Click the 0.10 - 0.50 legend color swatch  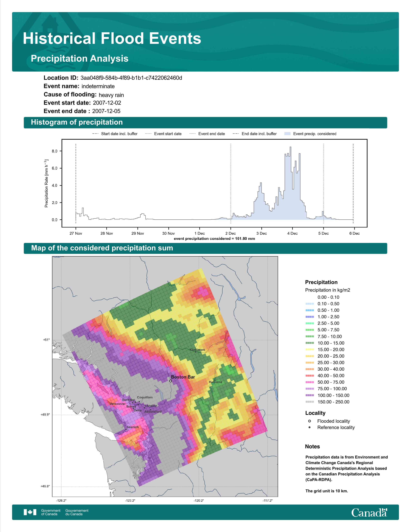click(x=310, y=304)
